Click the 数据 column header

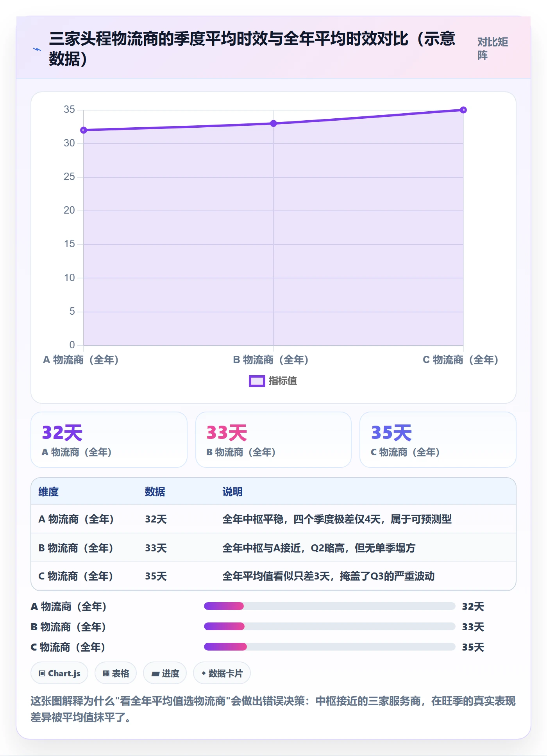pos(155,492)
